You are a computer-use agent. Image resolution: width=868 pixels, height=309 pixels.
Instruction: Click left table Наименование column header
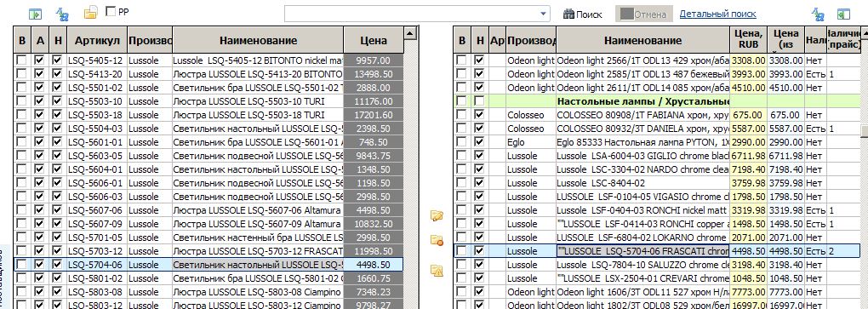tap(258, 40)
